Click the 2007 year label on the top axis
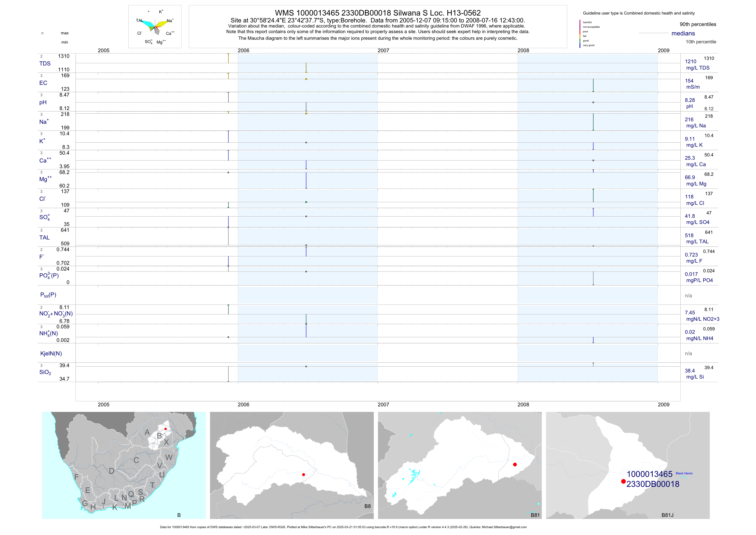Viewport: 756px width, 535px height. (383, 50)
